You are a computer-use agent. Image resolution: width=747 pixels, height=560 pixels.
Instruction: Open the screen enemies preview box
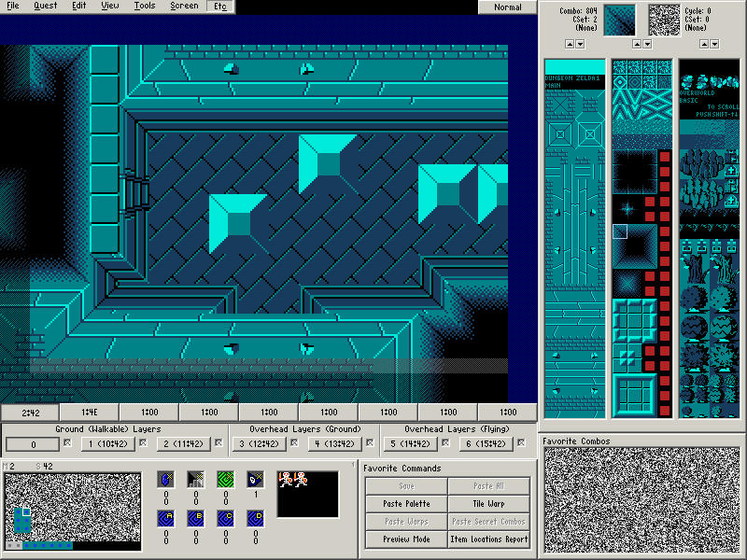(308, 495)
